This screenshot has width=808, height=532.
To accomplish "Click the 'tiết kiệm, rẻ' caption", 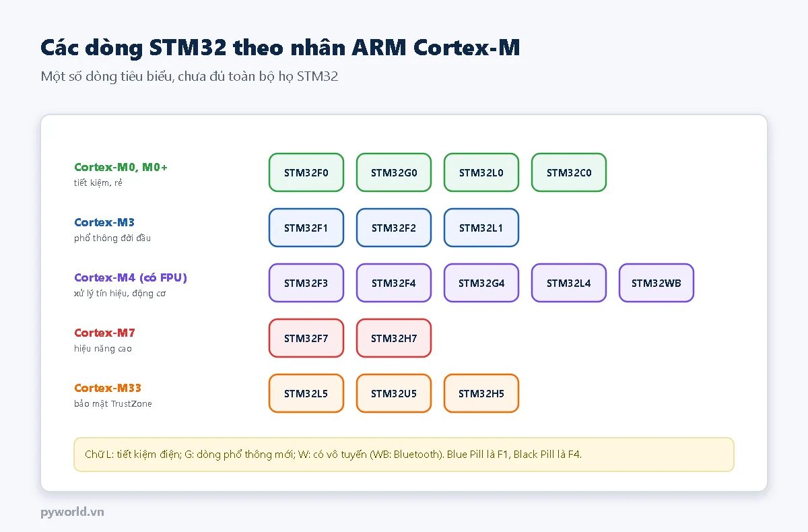I will pos(98,183).
